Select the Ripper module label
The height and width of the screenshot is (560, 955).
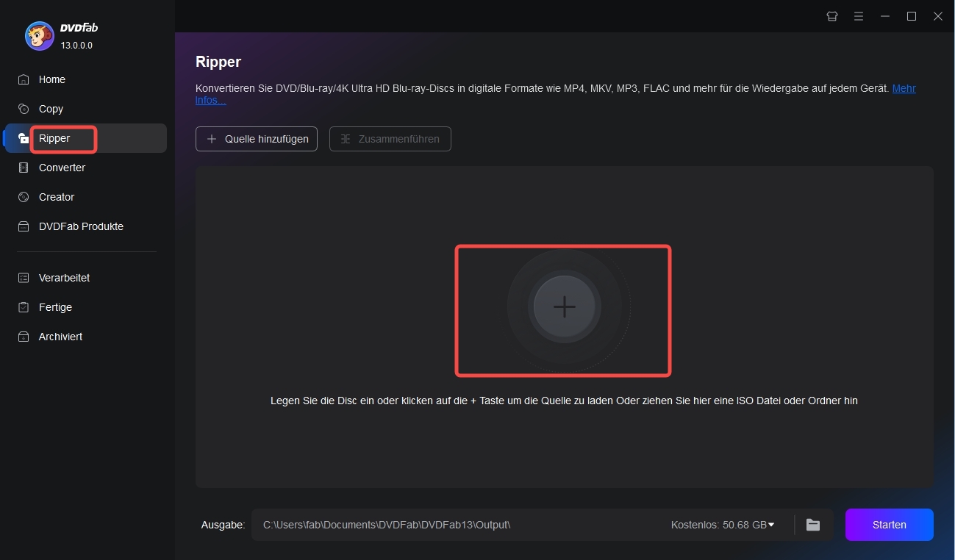(x=54, y=138)
